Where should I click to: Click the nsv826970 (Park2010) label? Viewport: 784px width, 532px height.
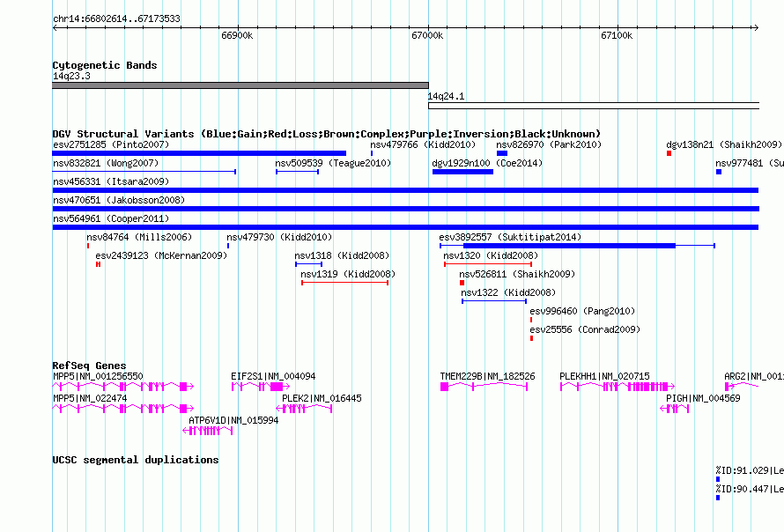(x=549, y=144)
